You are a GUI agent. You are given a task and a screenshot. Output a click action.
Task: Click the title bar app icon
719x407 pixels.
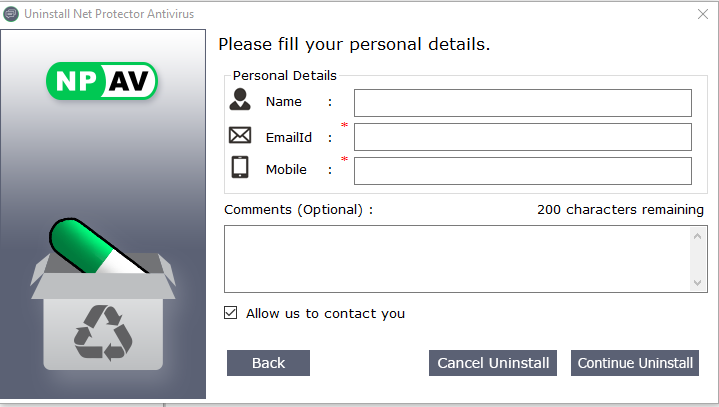[11, 14]
